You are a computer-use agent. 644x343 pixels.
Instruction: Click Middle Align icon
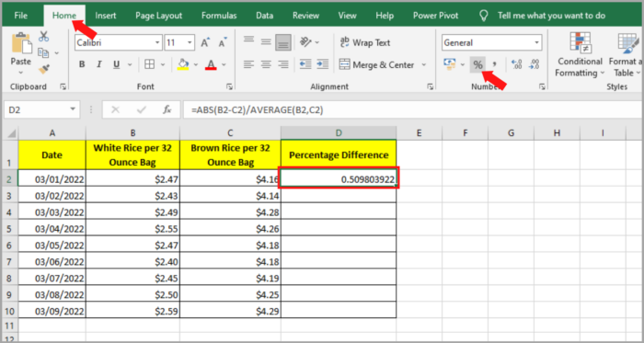click(x=266, y=42)
